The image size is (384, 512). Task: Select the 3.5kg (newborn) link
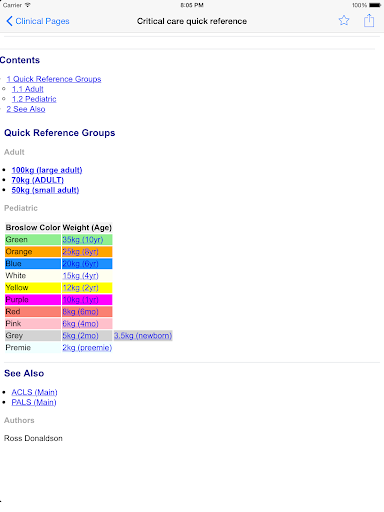(x=143, y=336)
